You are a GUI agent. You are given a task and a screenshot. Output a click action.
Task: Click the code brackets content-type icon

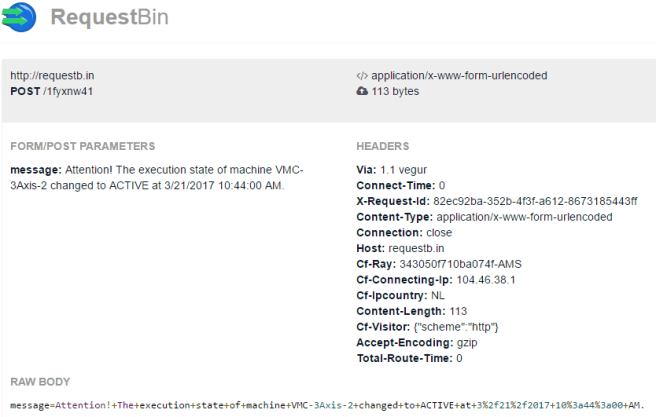click(x=362, y=76)
